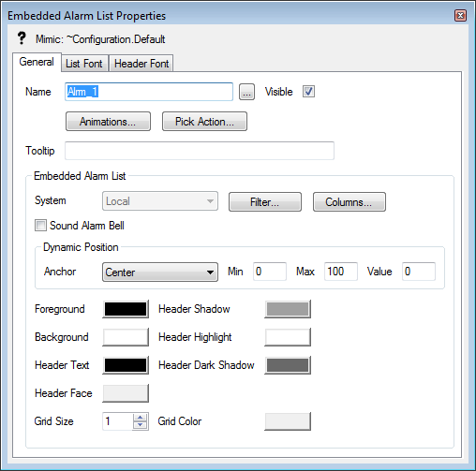Enable the Sound Alarm Bell checkbox
Screen dimensions: 476x471
[x=40, y=226]
